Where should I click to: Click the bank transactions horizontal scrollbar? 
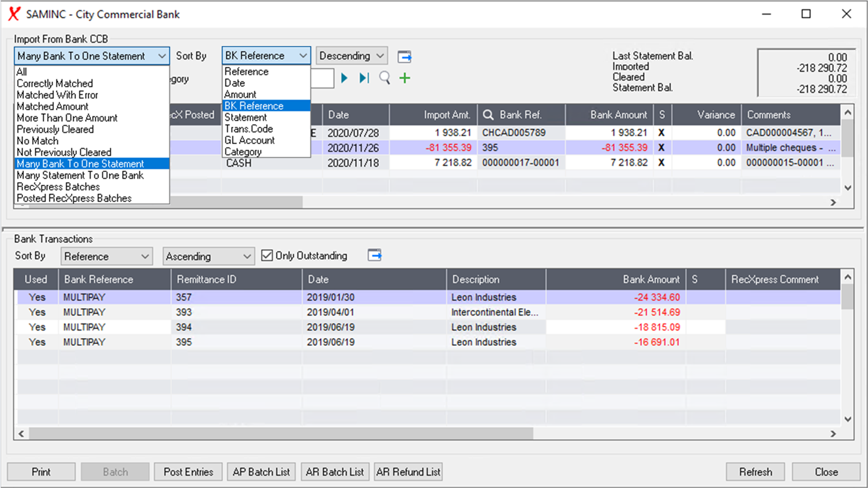tap(280, 433)
